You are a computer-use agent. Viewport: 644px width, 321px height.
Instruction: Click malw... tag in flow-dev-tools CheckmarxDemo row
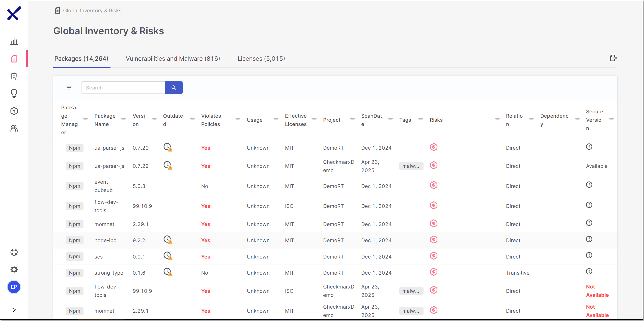click(411, 291)
